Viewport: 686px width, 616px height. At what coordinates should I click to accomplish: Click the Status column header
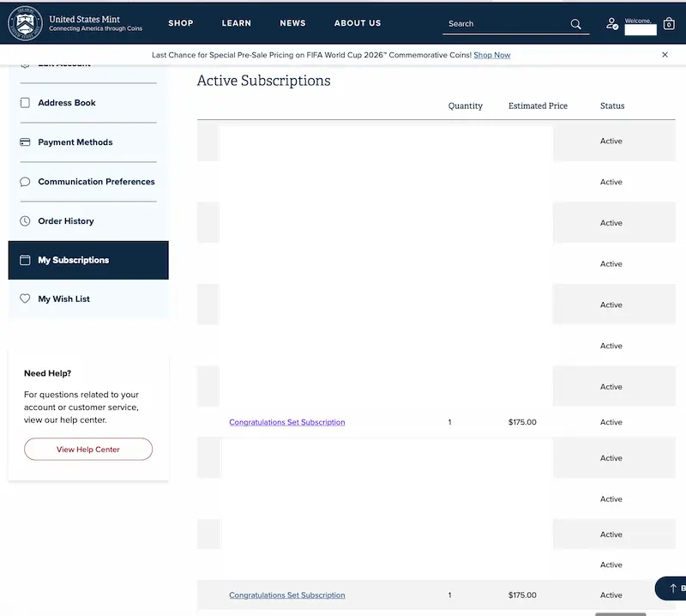point(612,106)
